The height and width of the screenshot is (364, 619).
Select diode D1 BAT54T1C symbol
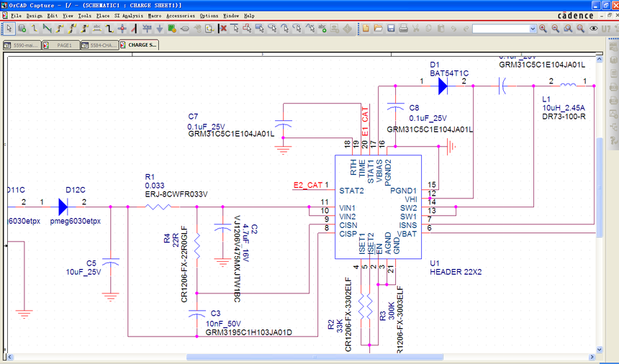tap(443, 86)
